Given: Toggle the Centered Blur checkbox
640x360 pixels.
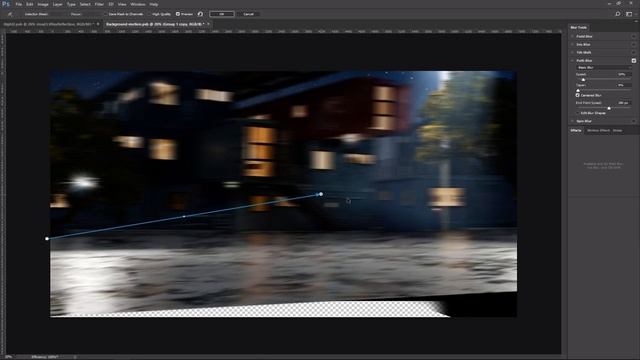Looking at the screenshot, I should (x=578, y=95).
